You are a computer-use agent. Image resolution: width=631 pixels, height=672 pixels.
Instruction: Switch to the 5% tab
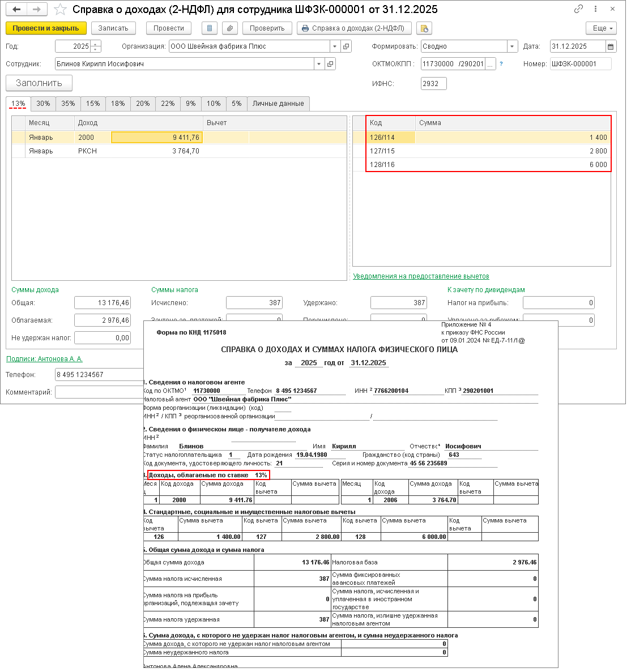[237, 104]
